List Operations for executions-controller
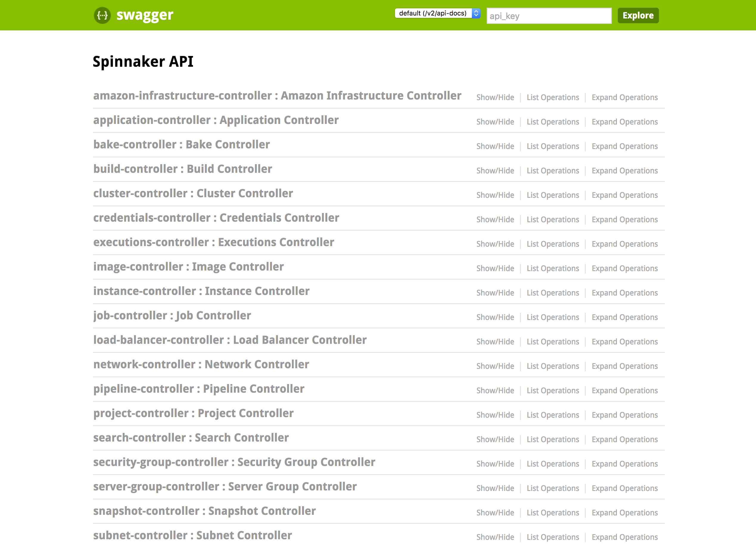The width and height of the screenshot is (756, 547). pyautogui.click(x=553, y=244)
